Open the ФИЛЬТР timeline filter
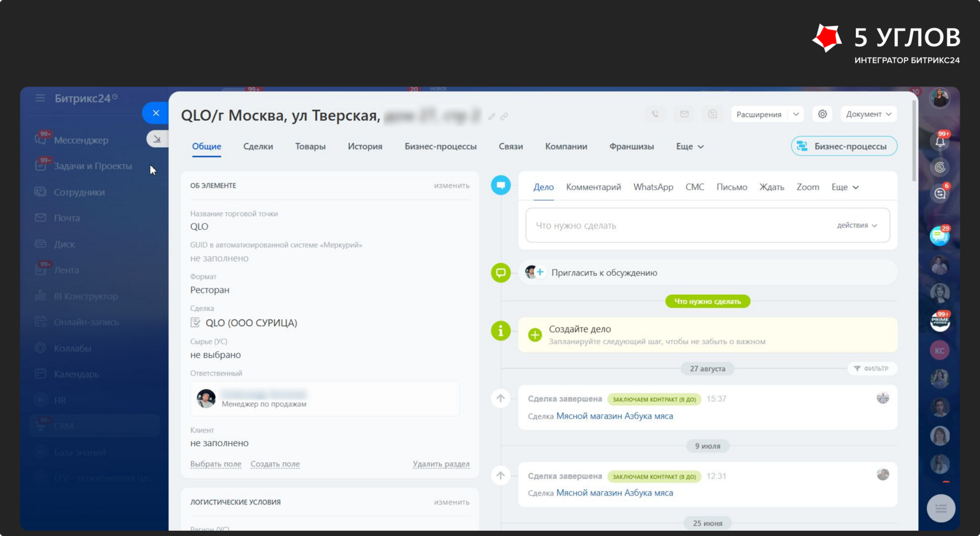Screen dimensions: 980x536 click(x=872, y=368)
